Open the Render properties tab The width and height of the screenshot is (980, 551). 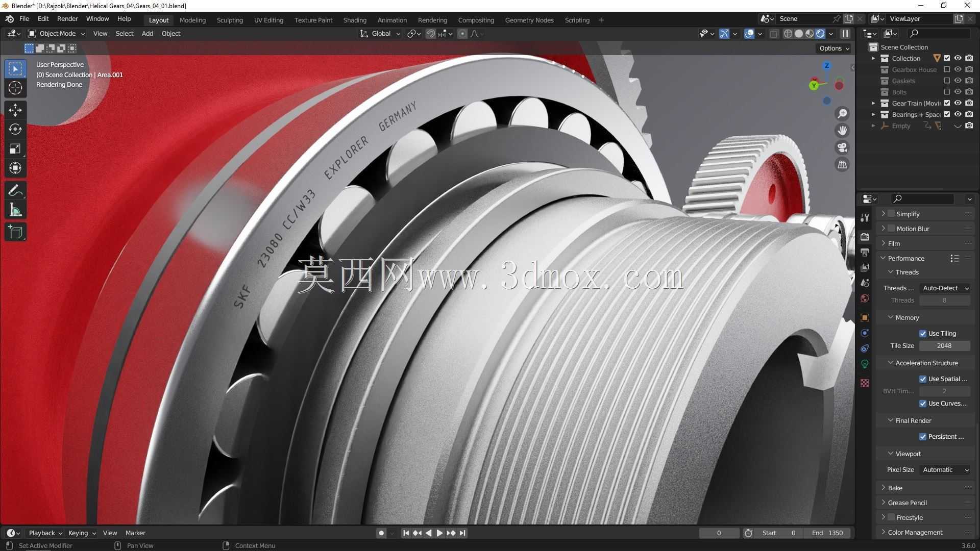[x=865, y=237]
